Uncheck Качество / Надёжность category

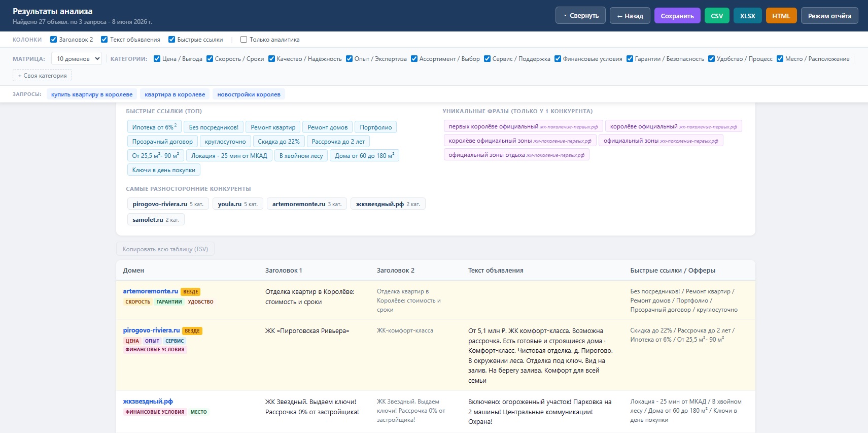point(271,59)
